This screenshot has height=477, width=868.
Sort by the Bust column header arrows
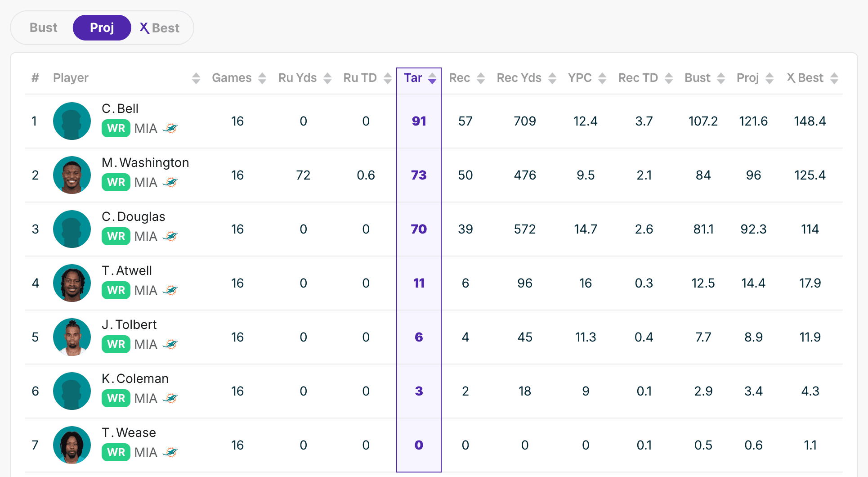click(x=721, y=78)
